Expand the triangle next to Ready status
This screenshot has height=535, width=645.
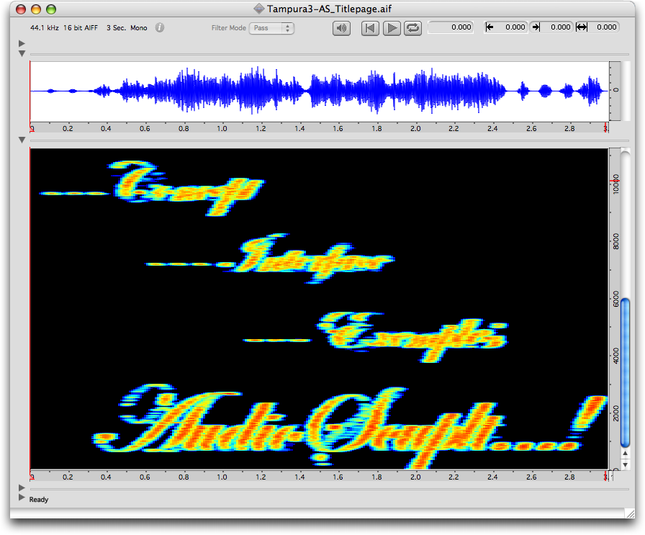tap(22, 498)
